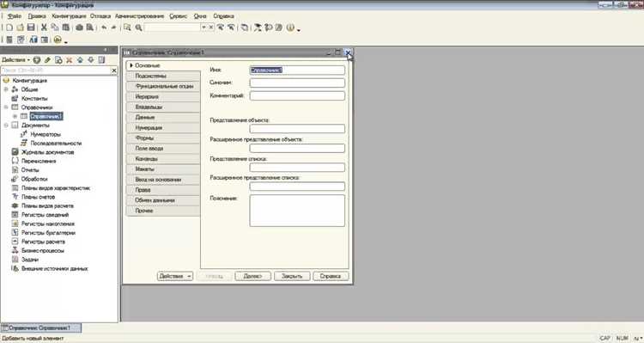
Task: Click into the Комментарий input field
Action: click(x=297, y=95)
